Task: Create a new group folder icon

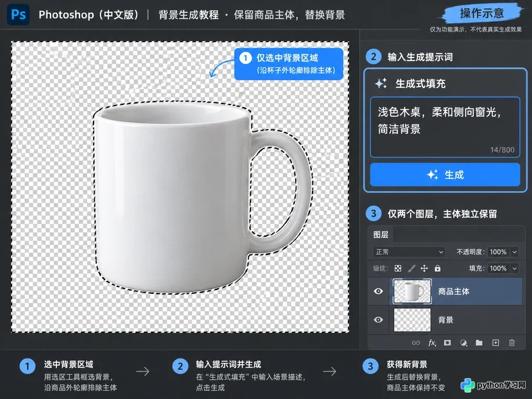Action: (x=479, y=343)
